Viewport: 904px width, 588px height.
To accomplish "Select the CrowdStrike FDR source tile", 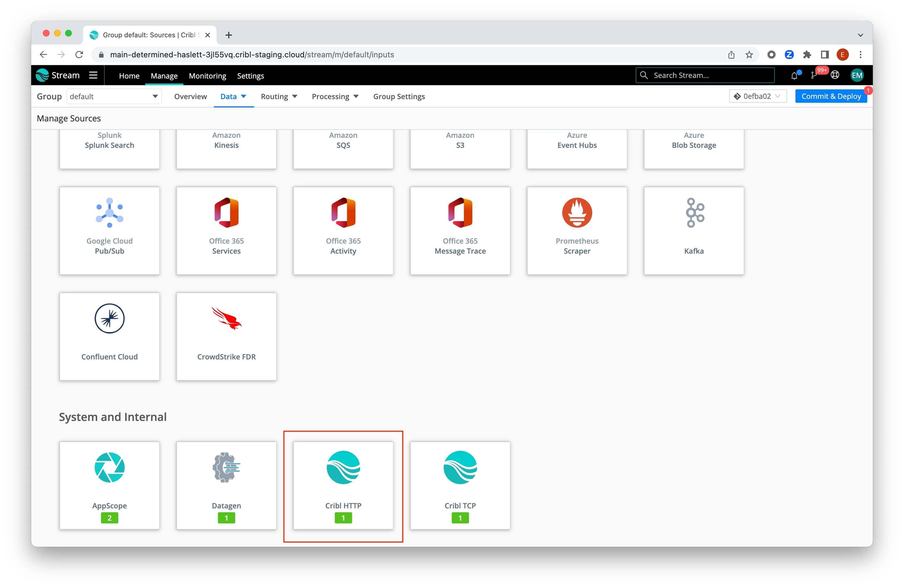I will 226,336.
